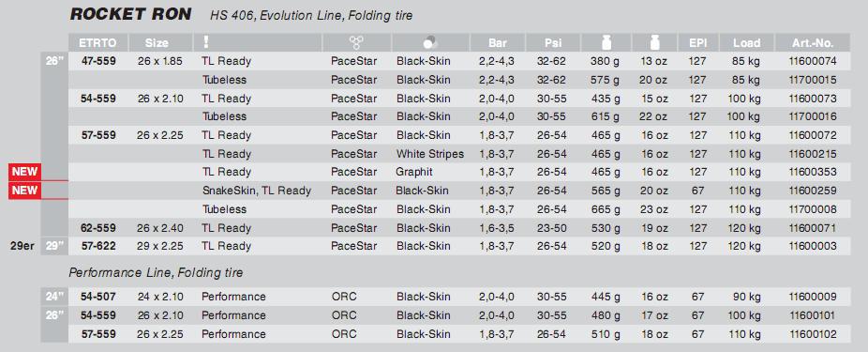Click the ROCKET RON title
Screen dimensions: 868x352
(130, 14)
